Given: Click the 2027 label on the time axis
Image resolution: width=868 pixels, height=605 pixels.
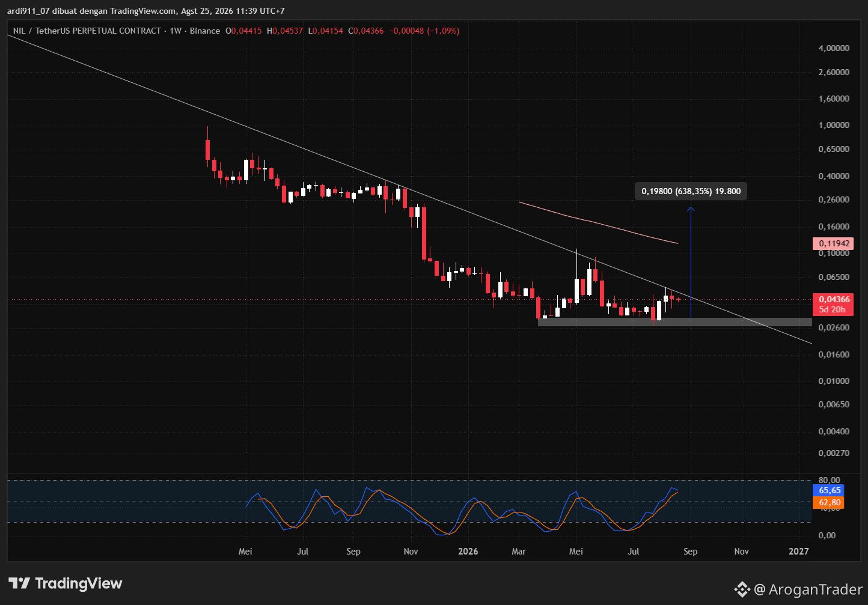Looking at the screenshot, I should tap(798, 551).
